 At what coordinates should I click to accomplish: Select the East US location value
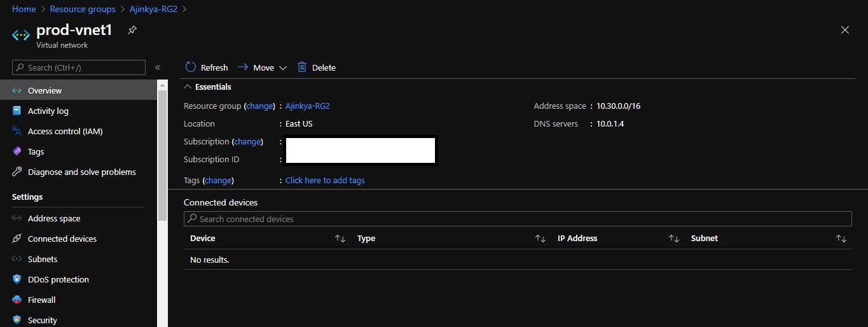(x=299, y=123)
